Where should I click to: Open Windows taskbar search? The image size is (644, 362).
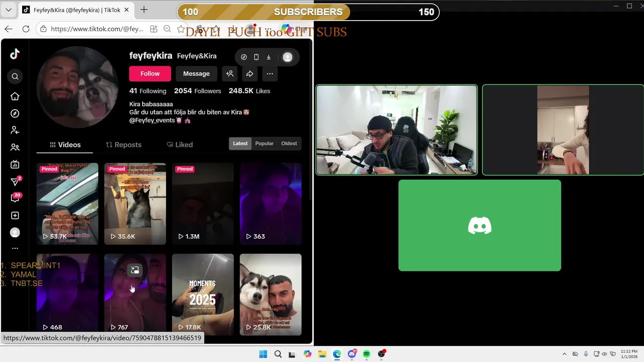[x=278, y=354]
